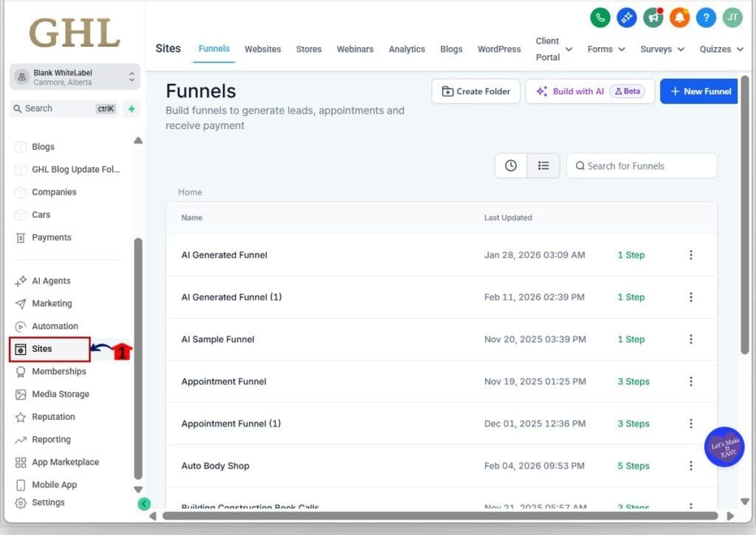This screenshot has height=535, width=756.
Task: Open the orange notifications bell
Action: point(679,17)
